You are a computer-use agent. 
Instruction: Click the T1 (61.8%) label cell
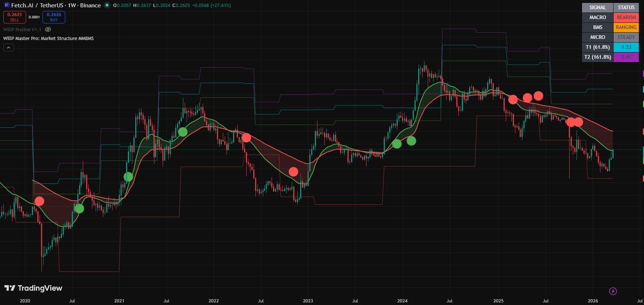597,47
